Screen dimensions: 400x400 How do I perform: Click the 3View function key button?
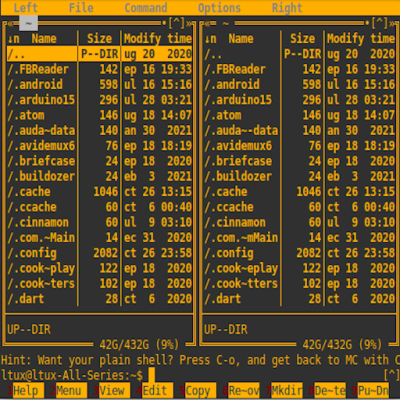(x=109, y=391)
